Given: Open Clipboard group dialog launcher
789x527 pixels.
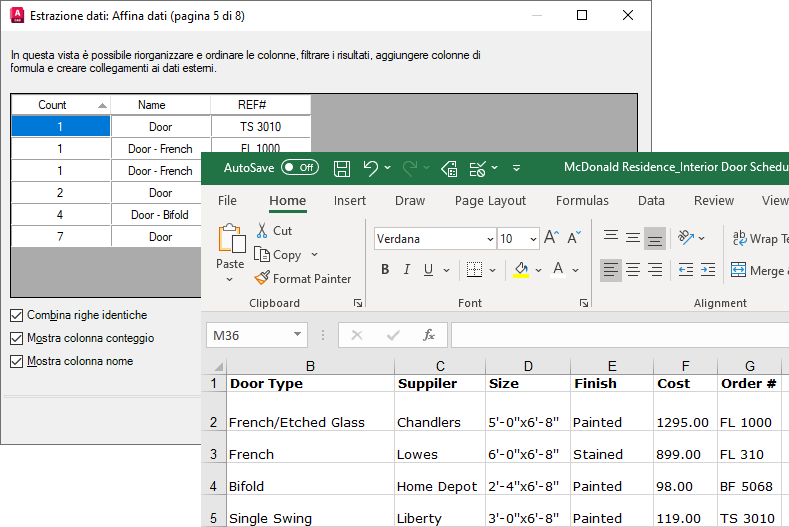Looking at the screenshot, I should click(358, 303).
